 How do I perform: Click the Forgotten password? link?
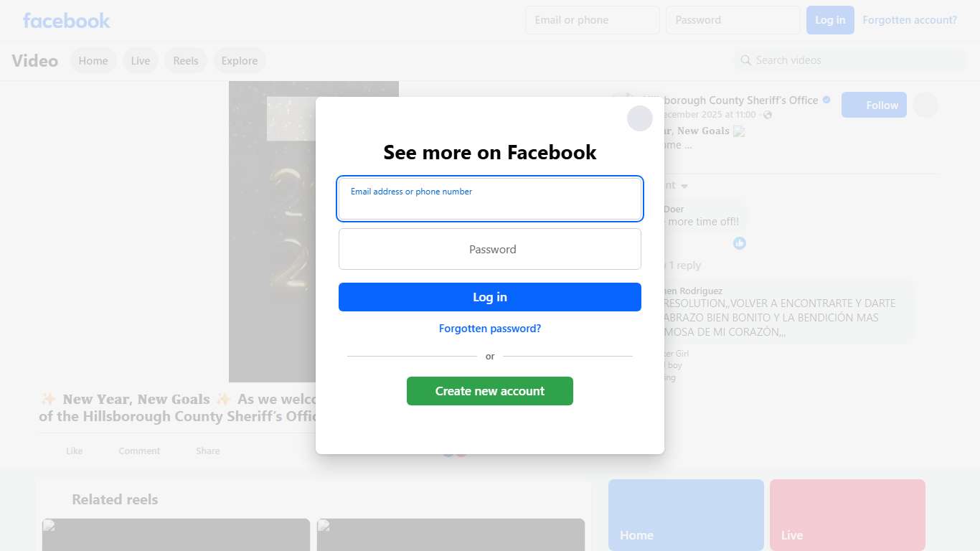(x=490, y=329)
